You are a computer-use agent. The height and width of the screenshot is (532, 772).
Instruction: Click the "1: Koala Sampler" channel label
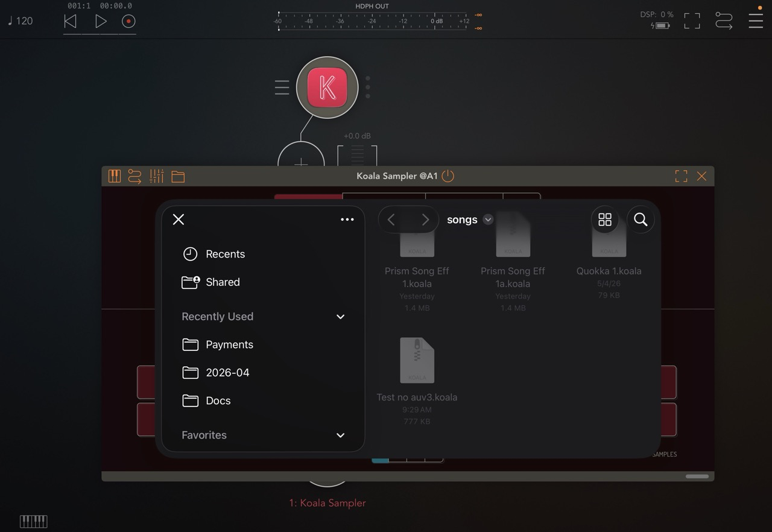(x=327, y=503)
